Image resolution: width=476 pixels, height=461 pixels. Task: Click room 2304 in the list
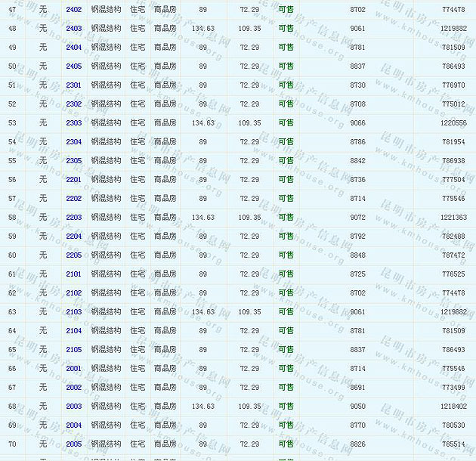point(73,142)
